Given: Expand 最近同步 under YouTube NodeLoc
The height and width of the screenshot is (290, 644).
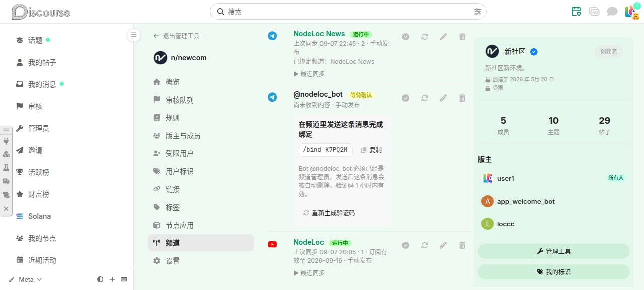Looking at the screenshot, I should 309,273.
